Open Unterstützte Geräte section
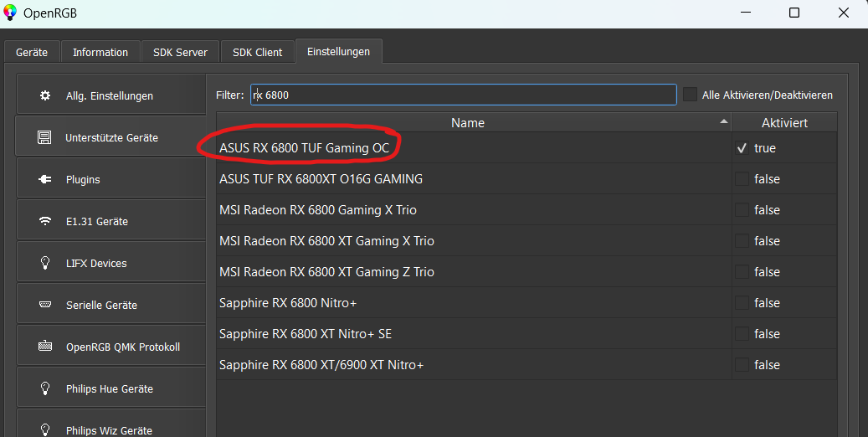 point(110,136)
